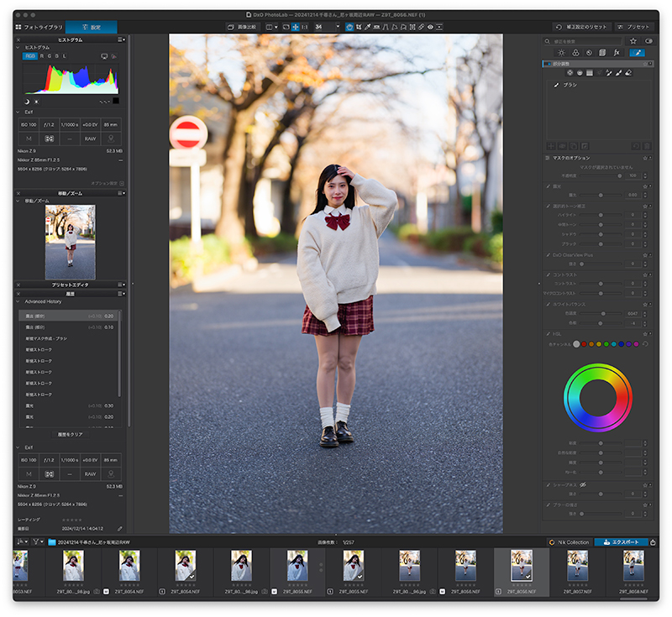
Task: Open the histogram palette menu dropdown
Action: [122, 39]
